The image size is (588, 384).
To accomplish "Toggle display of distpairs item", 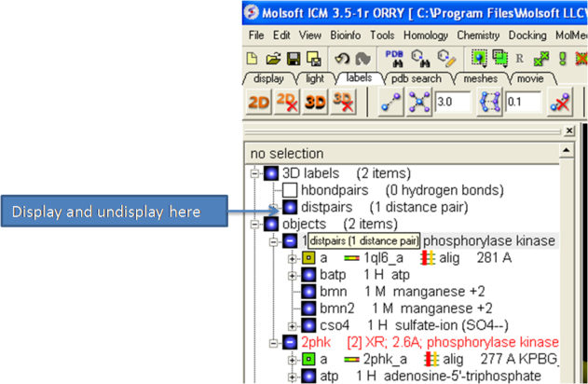I will [x=290, y=207].
